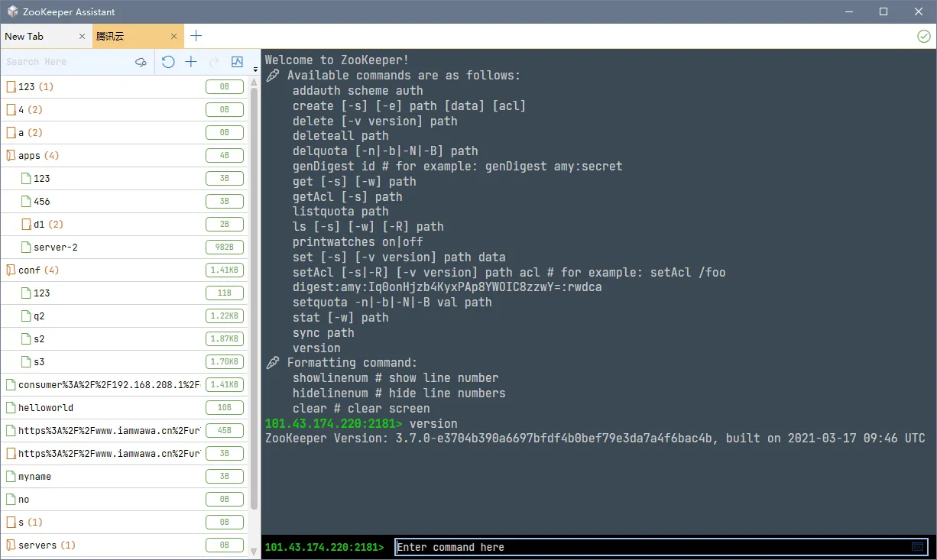Screen dimensions: 937x560
Task: Click the file icon of consumer node
Action: pos(11,385)
